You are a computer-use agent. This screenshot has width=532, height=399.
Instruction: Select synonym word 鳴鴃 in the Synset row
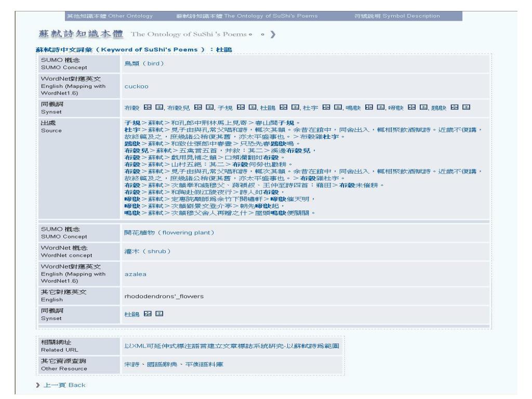click(x=353, y=108)
